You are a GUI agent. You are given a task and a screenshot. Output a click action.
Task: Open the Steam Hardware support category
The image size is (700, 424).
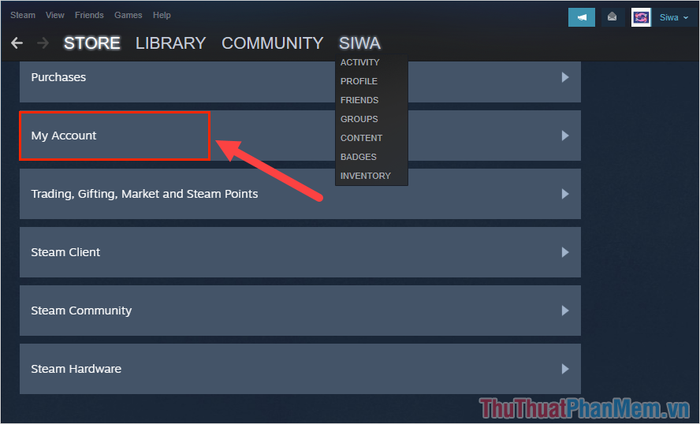(300, 369)
